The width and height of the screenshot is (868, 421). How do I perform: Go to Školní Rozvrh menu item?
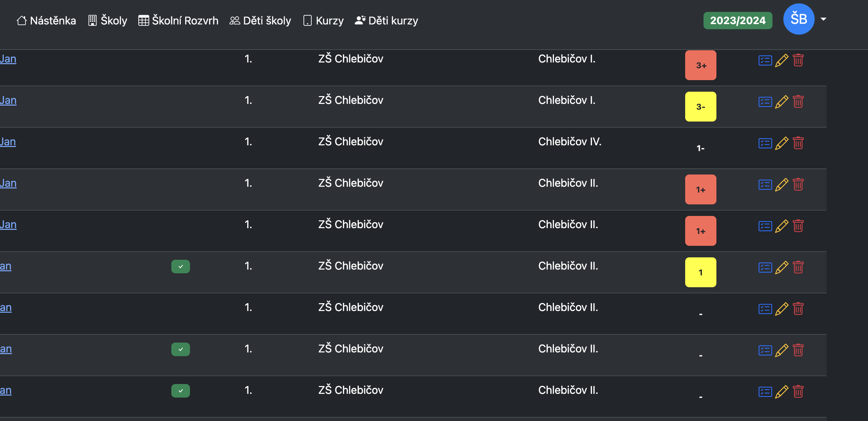[178, 20]
